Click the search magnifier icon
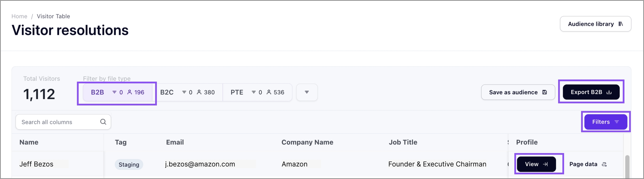The height and width of the screenshot is (179, 644). (x=103, y=122)
